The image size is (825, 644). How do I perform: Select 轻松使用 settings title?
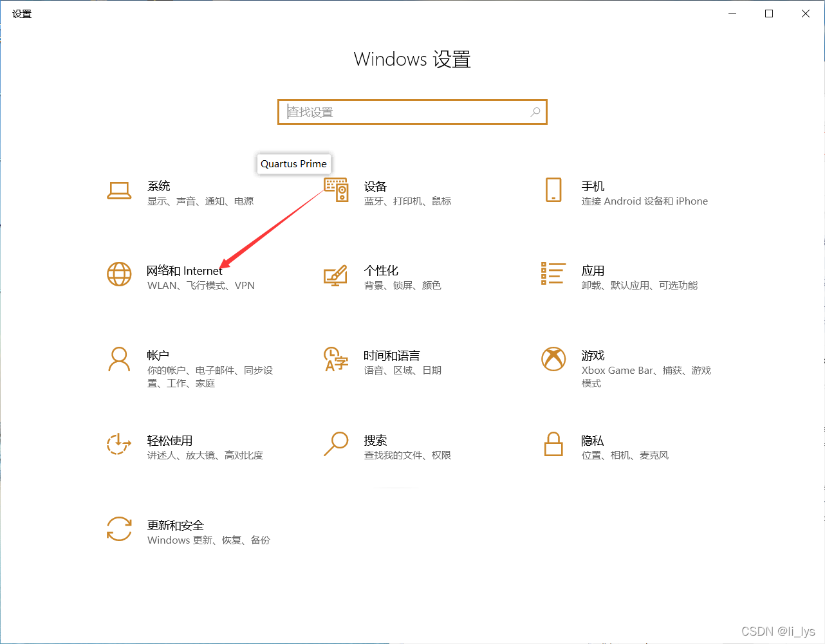pos(170,440)
